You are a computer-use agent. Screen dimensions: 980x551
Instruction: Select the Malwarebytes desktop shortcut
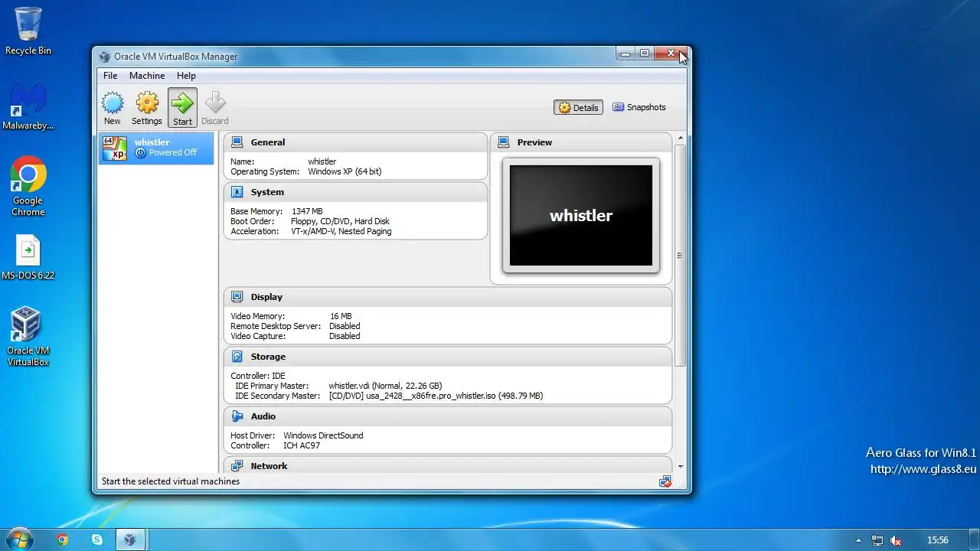click(x=28, y=106)
